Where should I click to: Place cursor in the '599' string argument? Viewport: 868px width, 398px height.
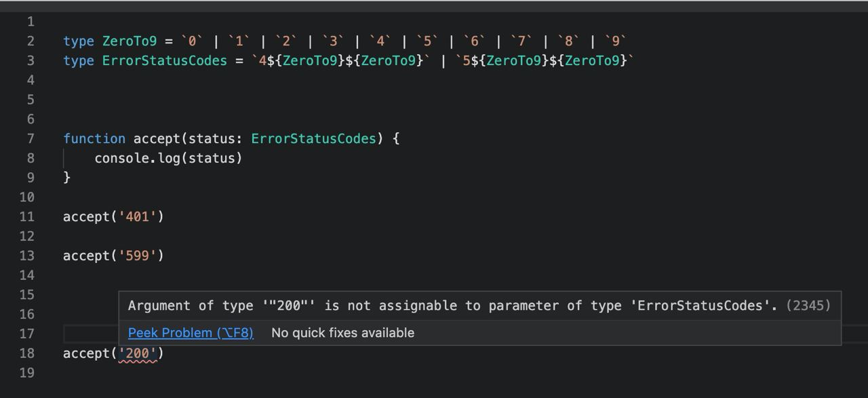138,256
